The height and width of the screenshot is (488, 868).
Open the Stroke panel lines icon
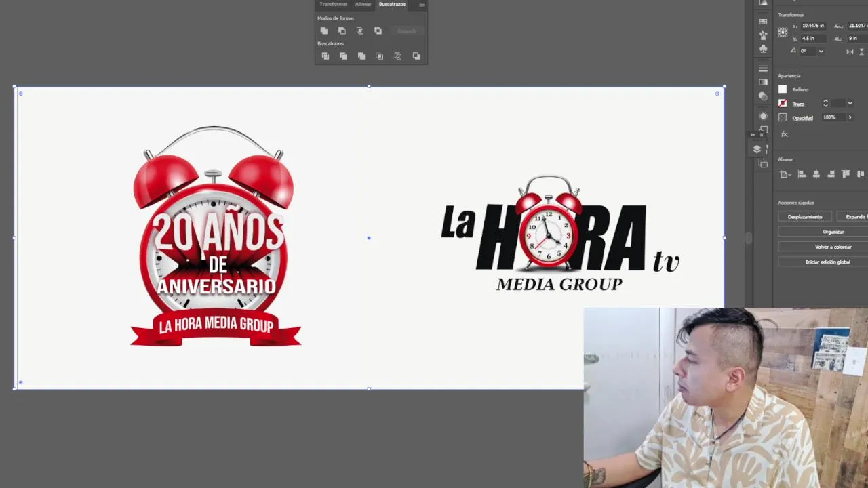coord(763,68)
